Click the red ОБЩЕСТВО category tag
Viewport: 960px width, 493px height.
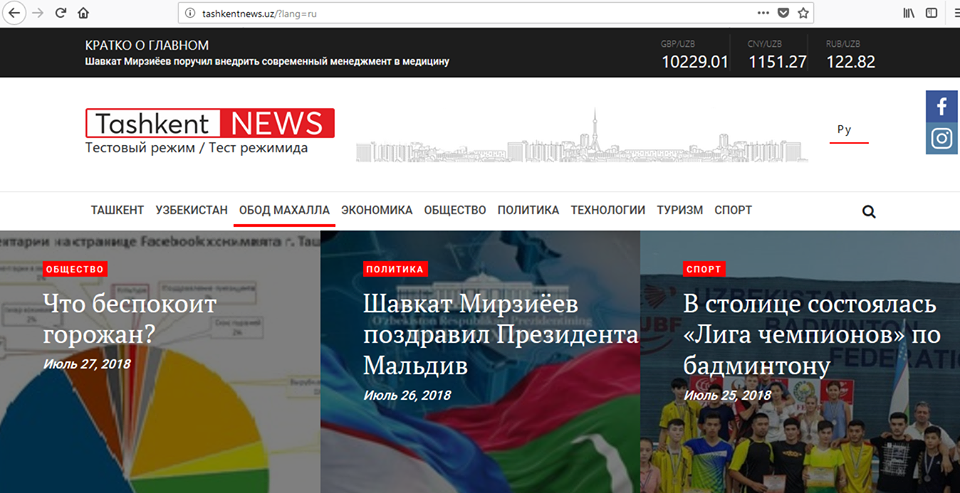coord(75,269)
